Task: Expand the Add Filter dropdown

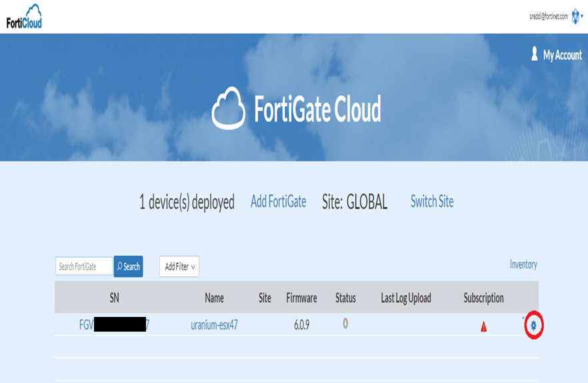Action: point(179,267)
